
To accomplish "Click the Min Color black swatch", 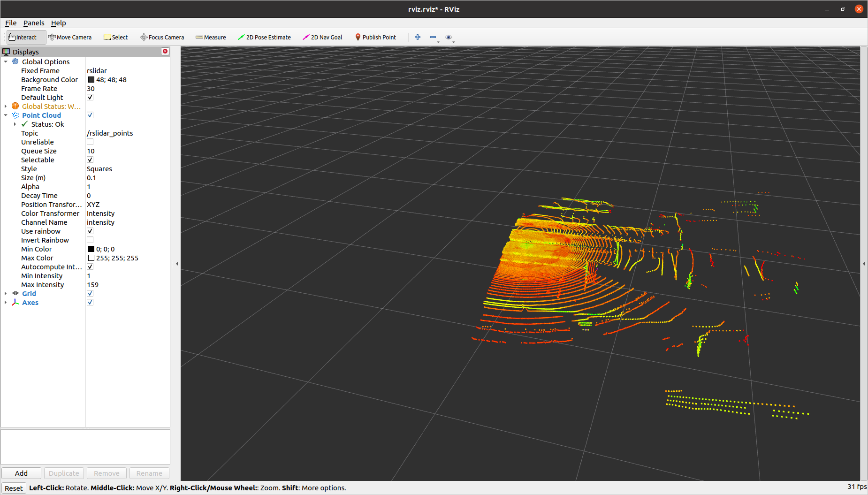I will click(91, 249).
